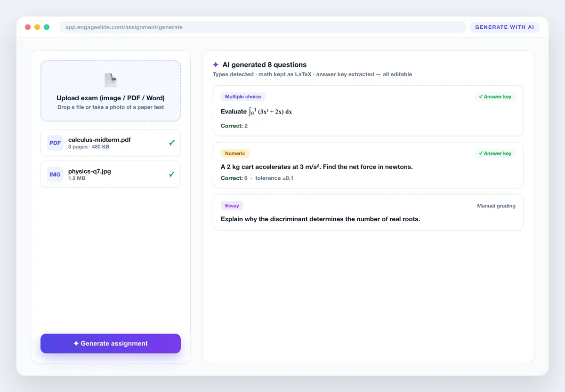The width and height of the screenshot is (565, 392).
Task: Click the document icon in upload area
Action: pyautogui.click(x=111, y=80)
